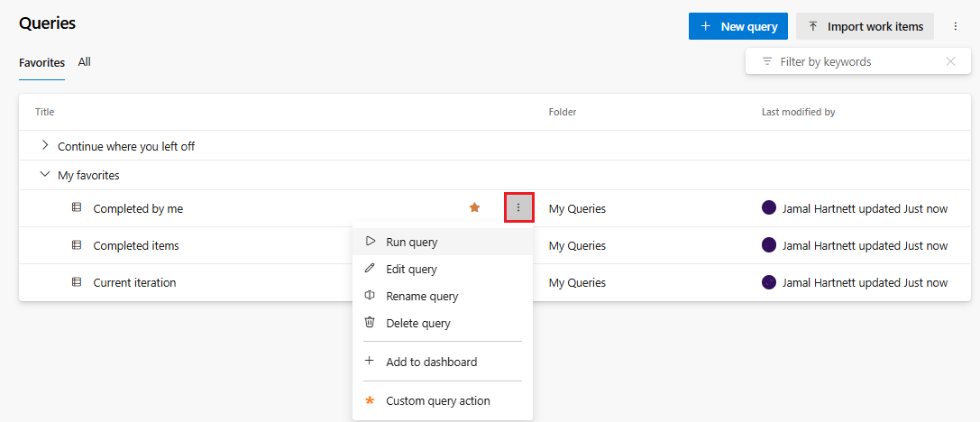Viewport: 980px width, 422px height.
Task: Click the query icon beside Completed items
Action: coord(77,245)
